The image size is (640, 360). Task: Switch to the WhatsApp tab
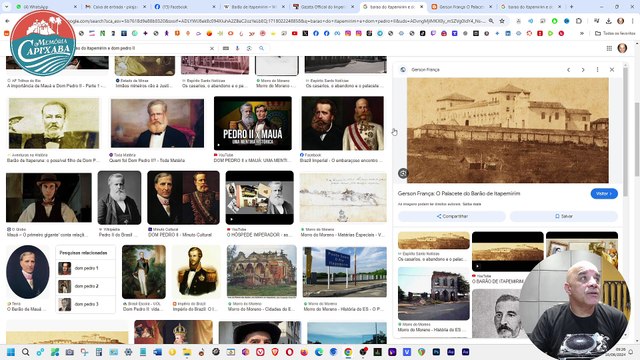[46, 7]
